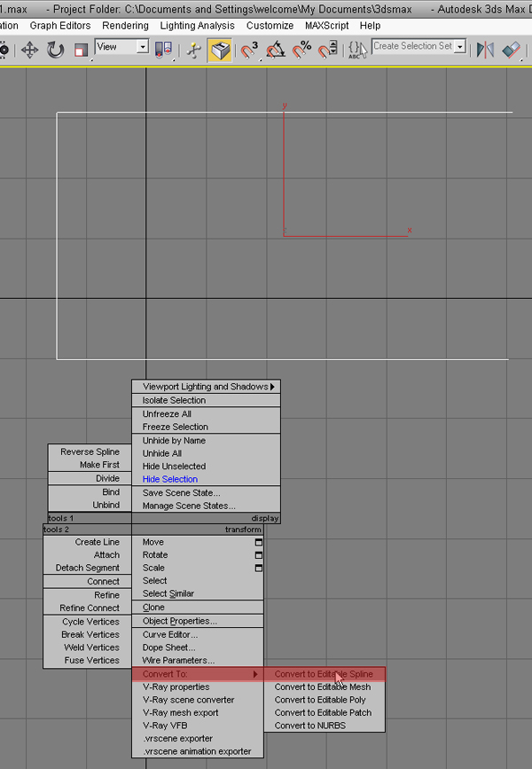
Task: Open the Rendering menu
Action: 126,26
